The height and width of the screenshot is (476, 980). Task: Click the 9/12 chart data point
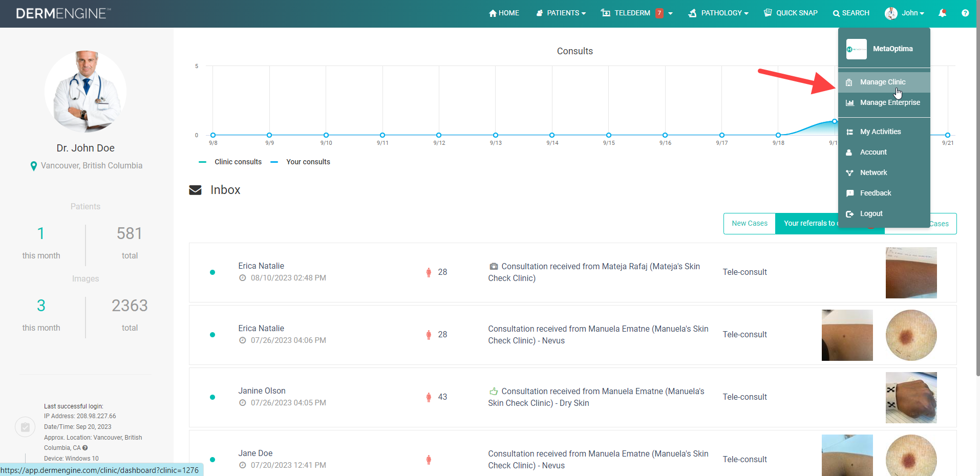[439, 136]
